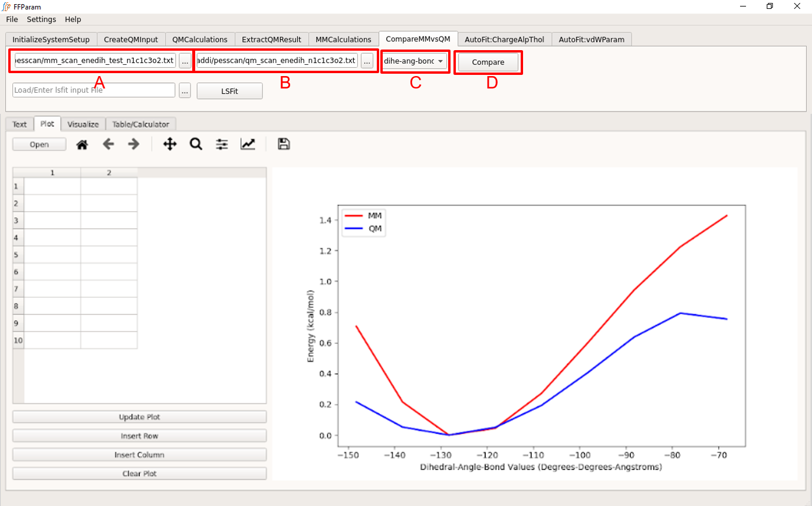This screenshot has width=812, height=506.
Task: Open the Settings menu
Action: 41,19
